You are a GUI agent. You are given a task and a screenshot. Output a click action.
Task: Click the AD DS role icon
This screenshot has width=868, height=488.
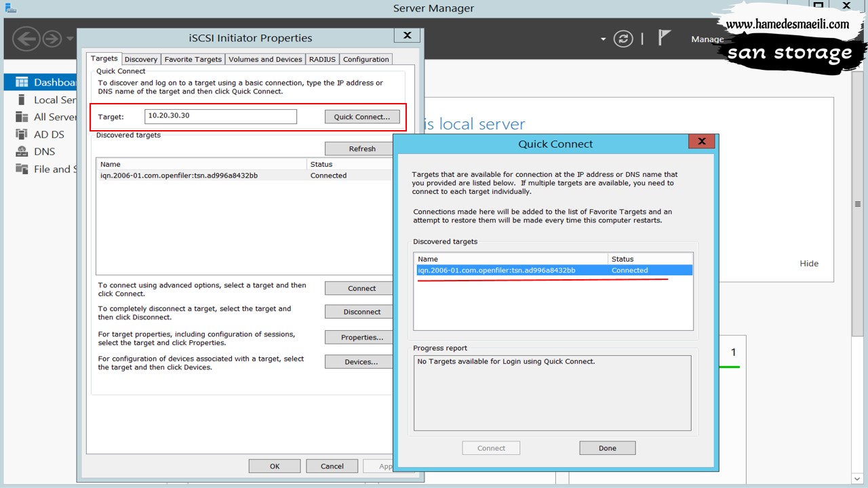click(x=21, y=134)
